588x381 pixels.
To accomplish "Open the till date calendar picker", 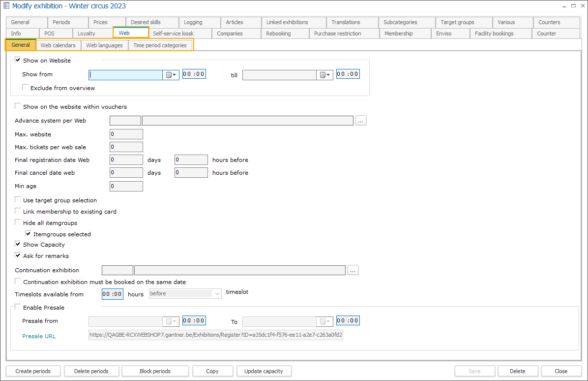I will 325,75.
